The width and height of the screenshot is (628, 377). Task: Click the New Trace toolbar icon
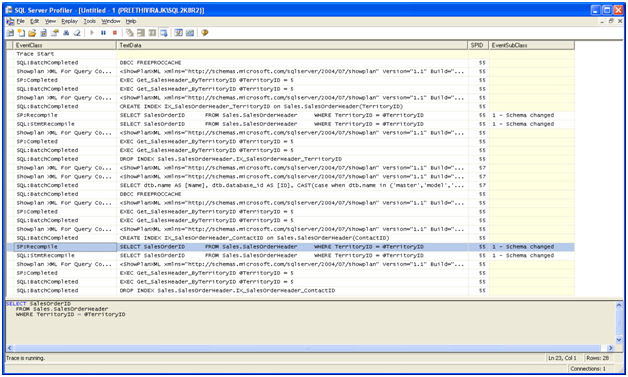pos(10,33)
